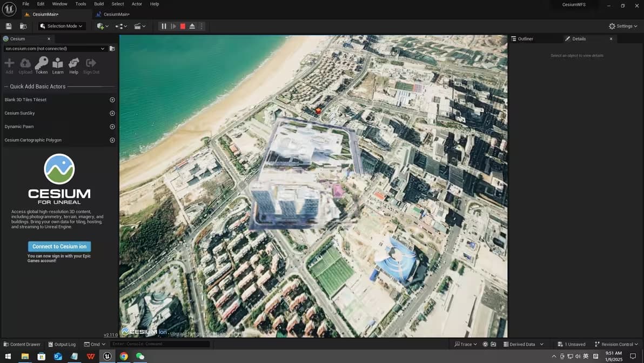Open the Revision Control dropdown
The height and width of the screenshot is (363, 644).
click(616, 344)
